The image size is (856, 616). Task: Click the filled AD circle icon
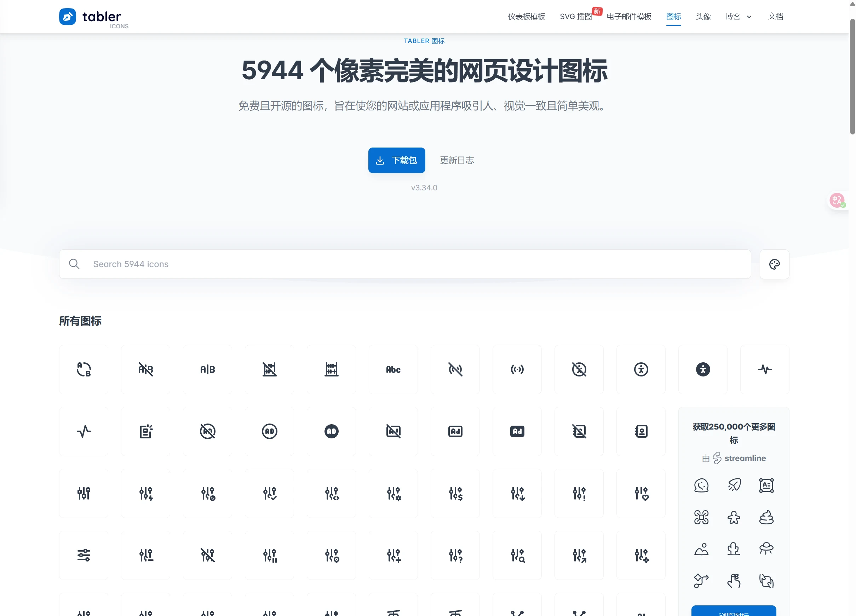click(331, 431)
